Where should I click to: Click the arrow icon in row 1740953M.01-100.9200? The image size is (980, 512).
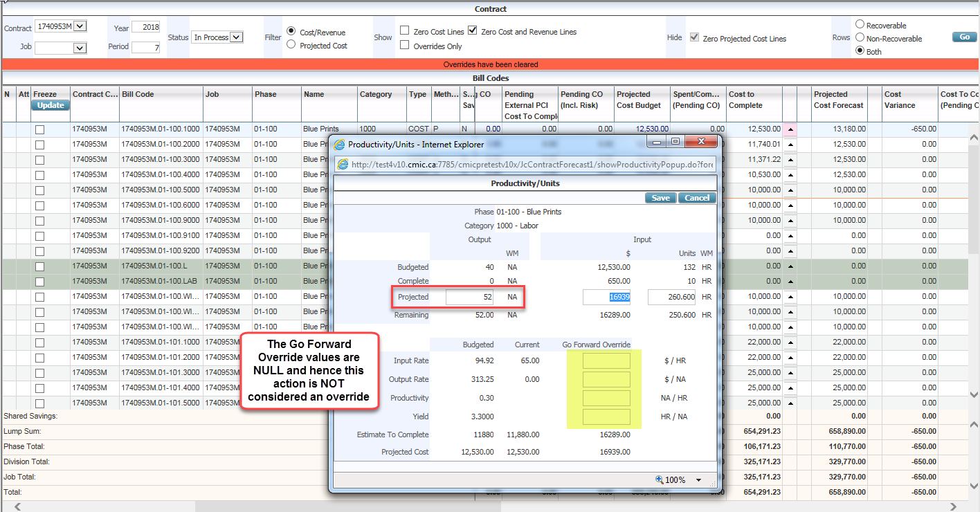[x=790, y=250]
